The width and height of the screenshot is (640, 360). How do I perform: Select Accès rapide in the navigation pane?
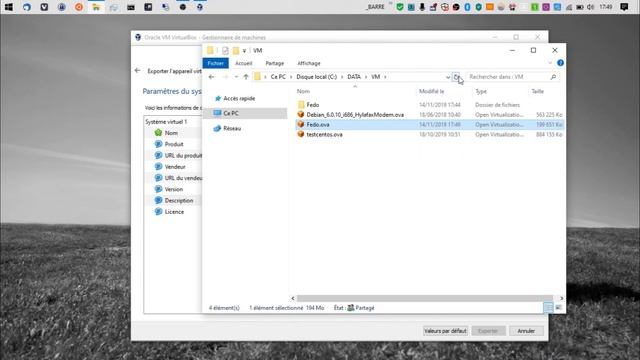(239, 98)
